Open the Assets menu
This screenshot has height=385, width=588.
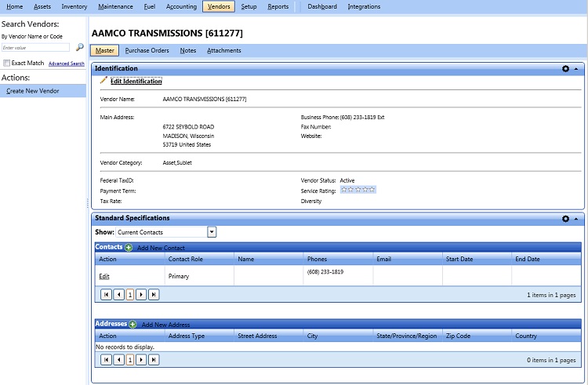pyautogui.click(x=42, y=6)
